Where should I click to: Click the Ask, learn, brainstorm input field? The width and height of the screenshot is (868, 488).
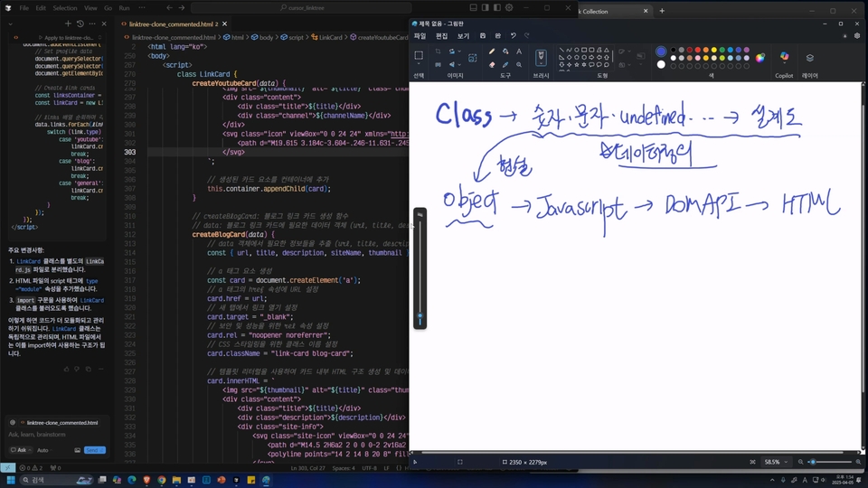pyautogui.click(x=56, y=435)
